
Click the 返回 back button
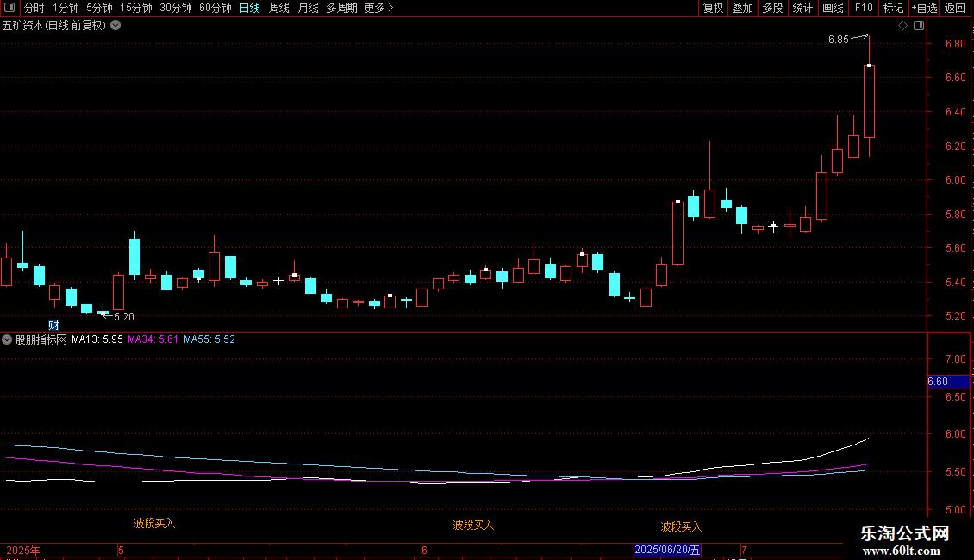click(x=955, y=8)
